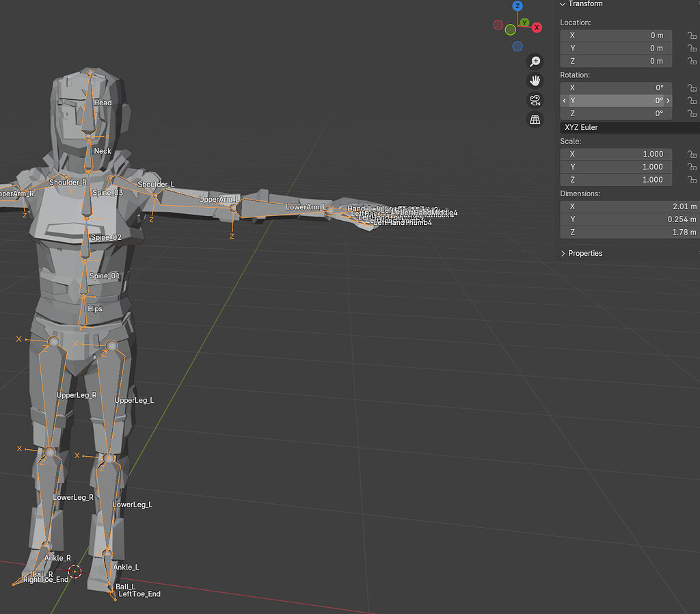Collapse the Transform panel

click(562, 4)
